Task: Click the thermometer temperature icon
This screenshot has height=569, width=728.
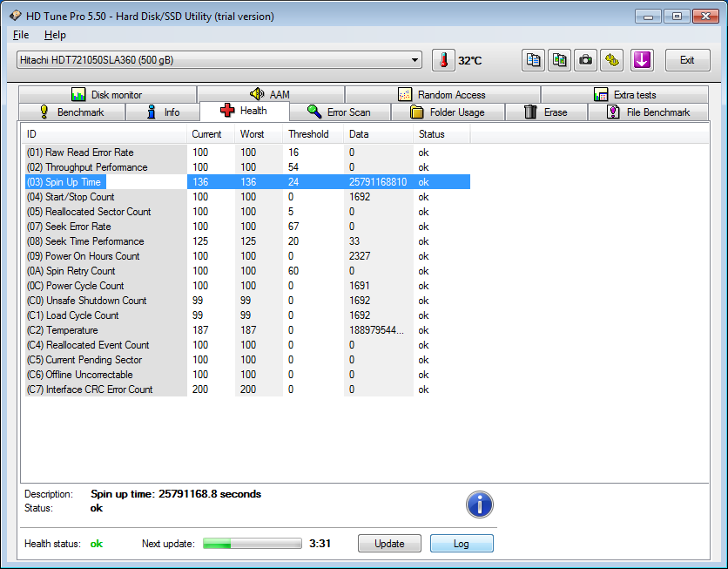Action: [443, 60]
